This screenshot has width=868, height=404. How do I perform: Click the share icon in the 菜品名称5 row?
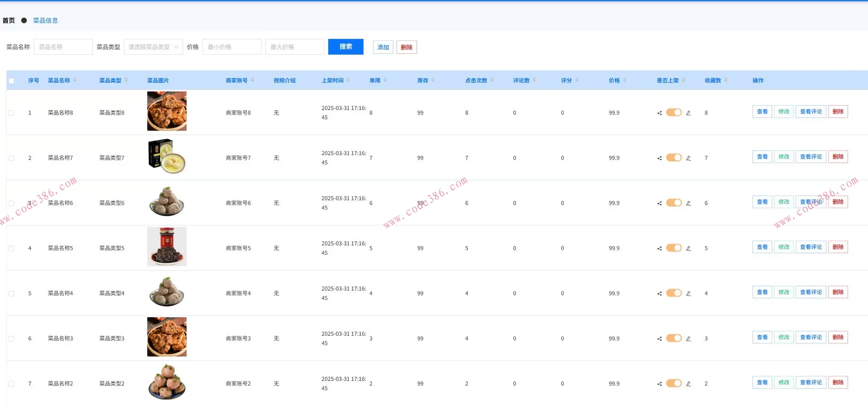[659, 249]
